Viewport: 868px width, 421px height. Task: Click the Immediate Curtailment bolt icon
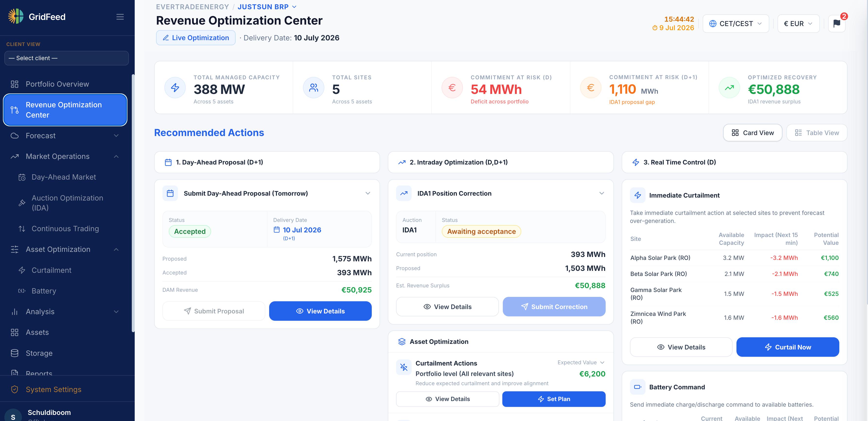(x=638, y=195)
